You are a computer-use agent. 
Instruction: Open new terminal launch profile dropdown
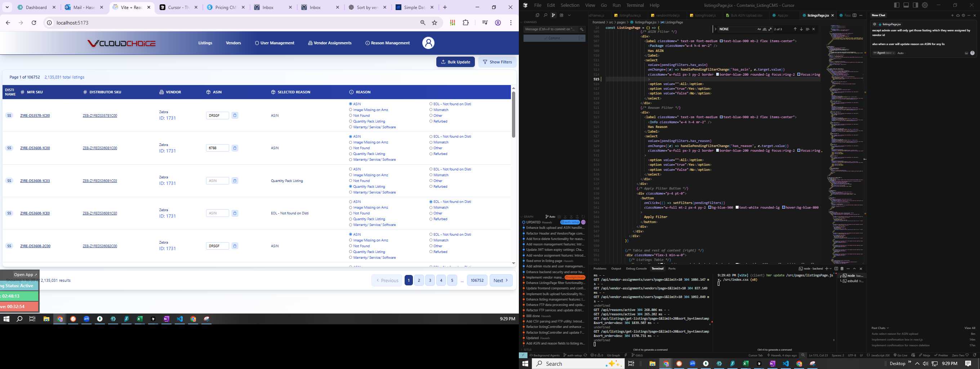click(830, 268)
